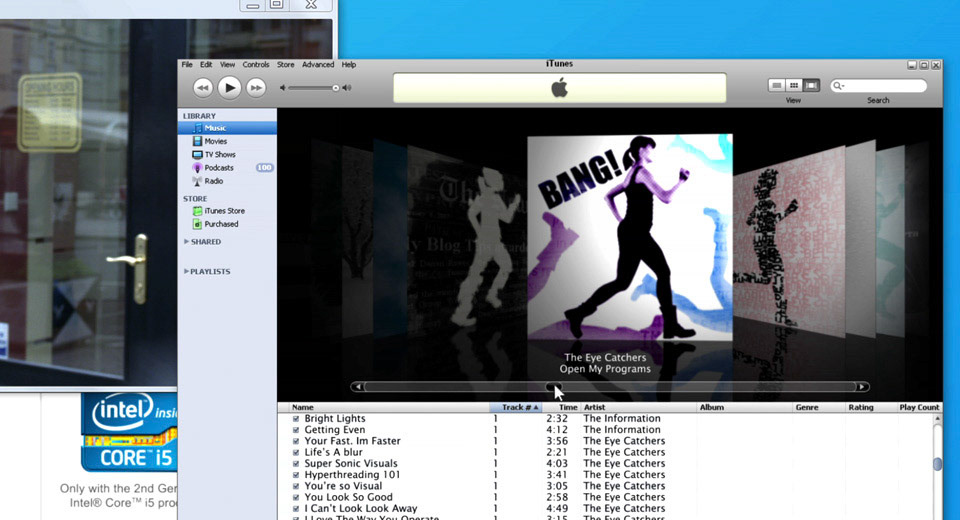Adjust the volume slider knob
This screenshot has height=520, width=960.
[336, 88]
